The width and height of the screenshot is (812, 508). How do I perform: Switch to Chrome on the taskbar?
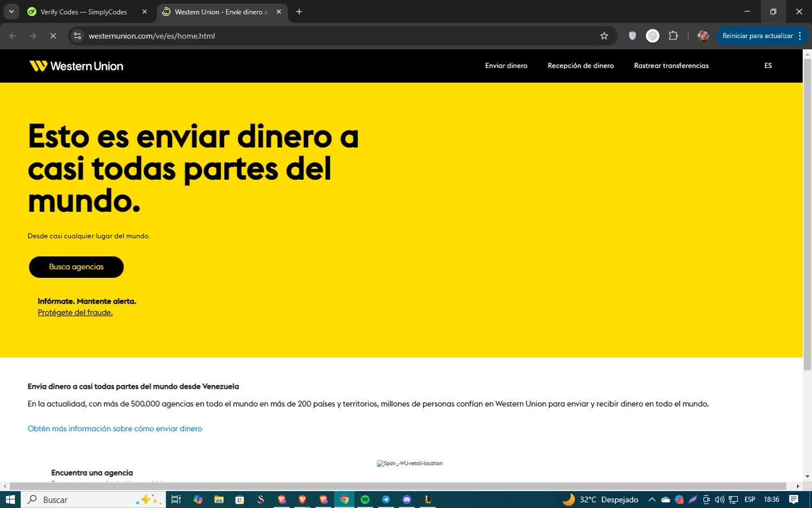(344, 499)
